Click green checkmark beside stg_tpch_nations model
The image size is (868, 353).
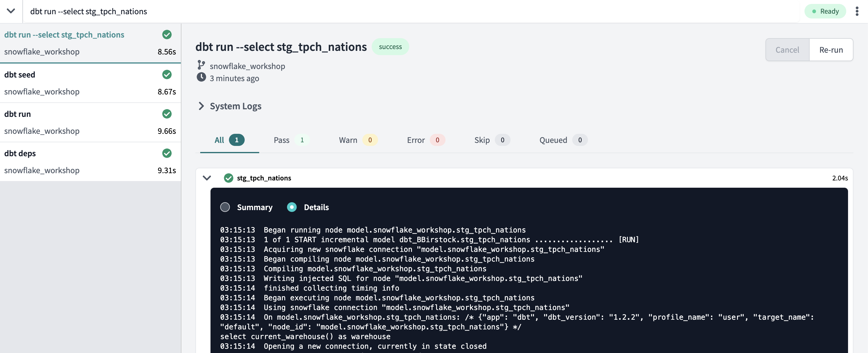click(228, 178)
